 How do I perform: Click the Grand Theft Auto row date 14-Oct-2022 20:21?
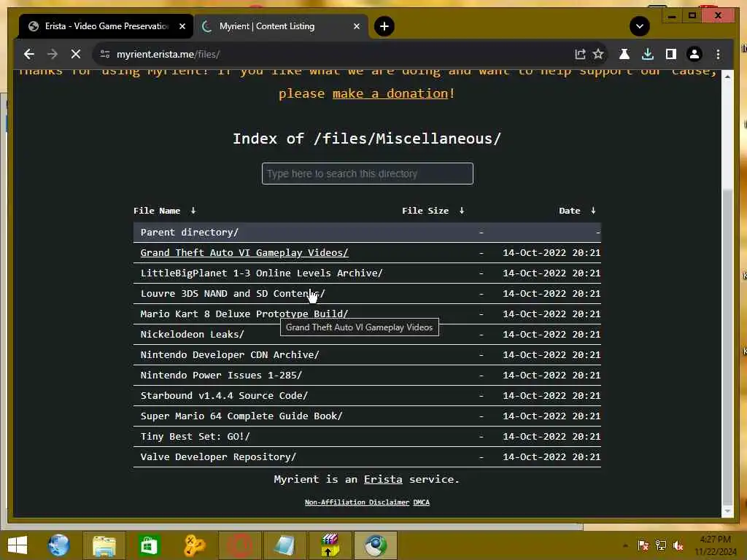(551, 253)
